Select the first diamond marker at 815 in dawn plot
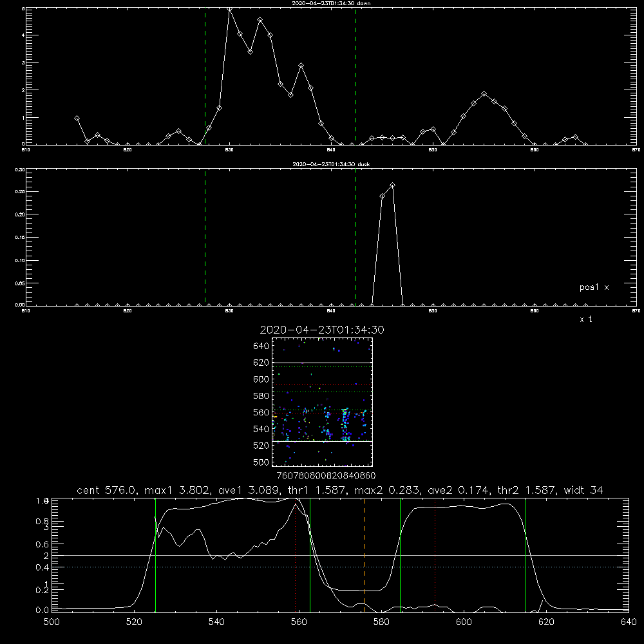This screenshot has width=644, height=644. click(77, 118)
